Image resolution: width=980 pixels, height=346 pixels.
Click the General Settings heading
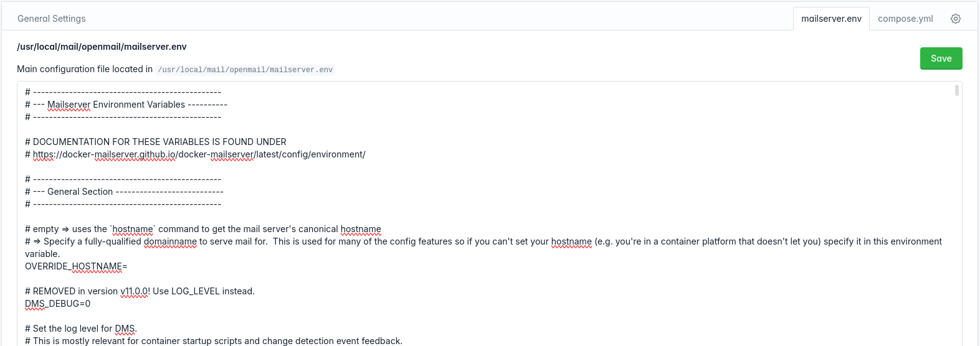pos(52,19)
